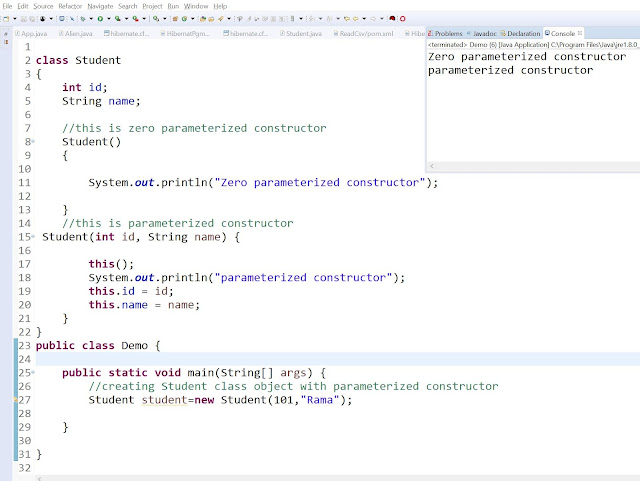Click the New Java Package icon
640x481 pixels.
pos(176,19)
